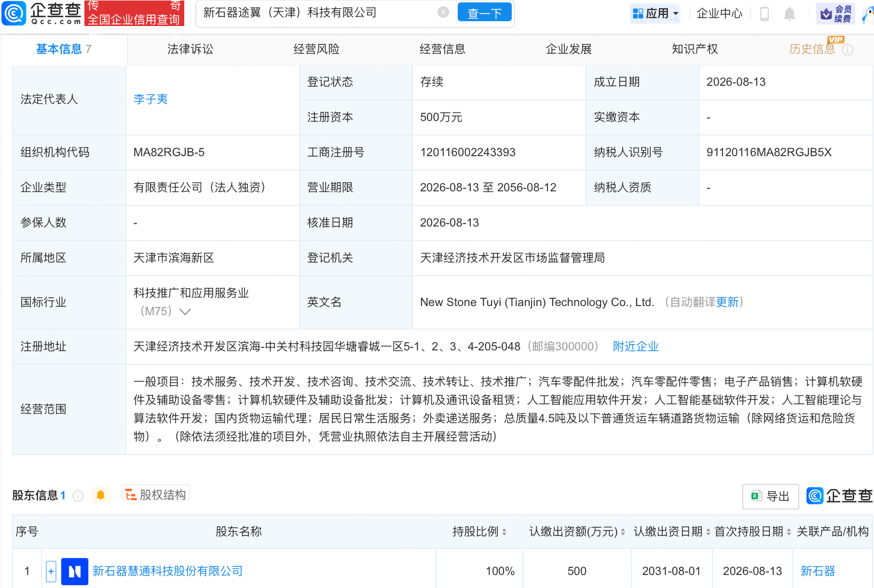
Task: Click the 100% shareholding ratio cell
Action: pyautogui.click(x=500, y=571)
